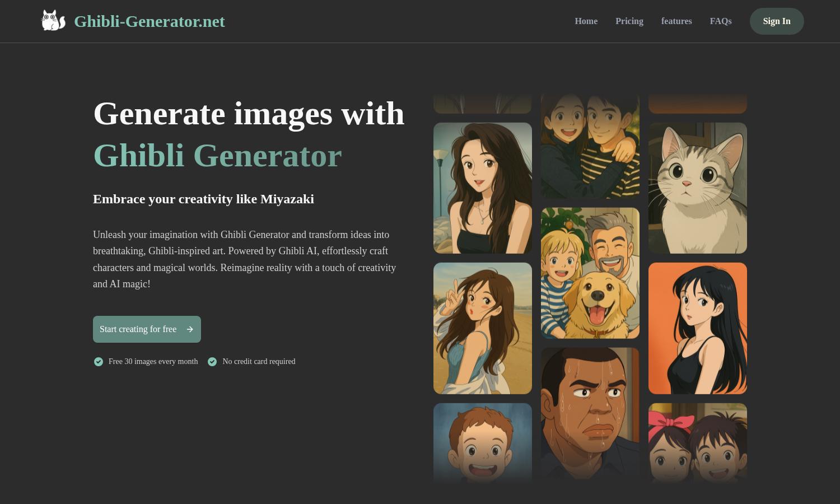The height and width of the screenshot is (504, 840).
Task: Open family with golden retriever thumbnail
Action: (x=590, y=273)
